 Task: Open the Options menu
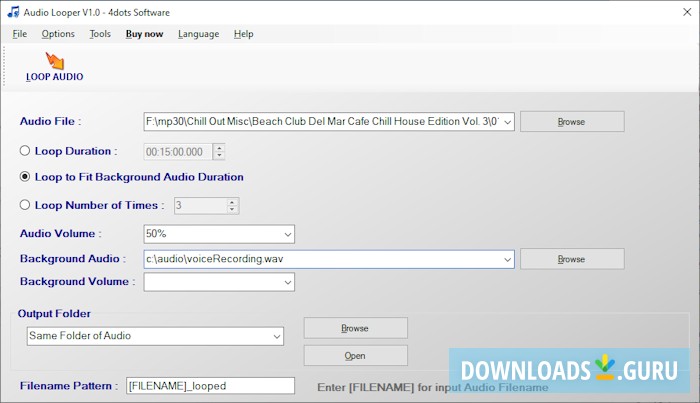pos(58,34)
